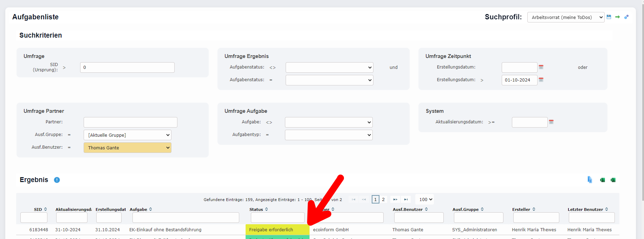Screen dimensions: 644x239
Task: Click the filter box under Ausf.Benutzer column
Action: (419, 218)
